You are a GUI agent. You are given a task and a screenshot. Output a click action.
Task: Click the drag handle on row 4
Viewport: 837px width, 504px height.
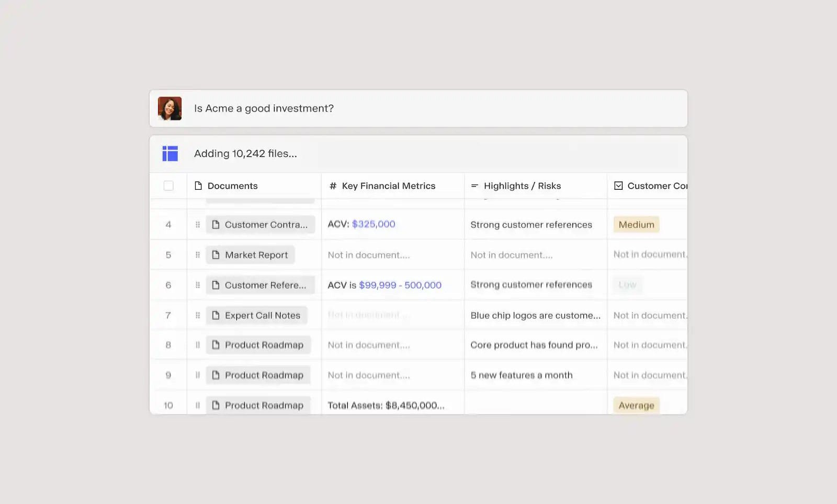coord(198,225)
